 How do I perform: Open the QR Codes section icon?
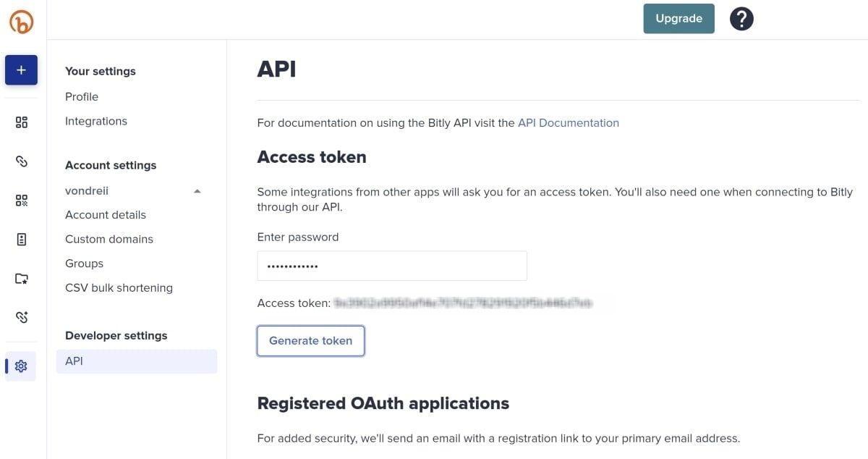(21, 200)
